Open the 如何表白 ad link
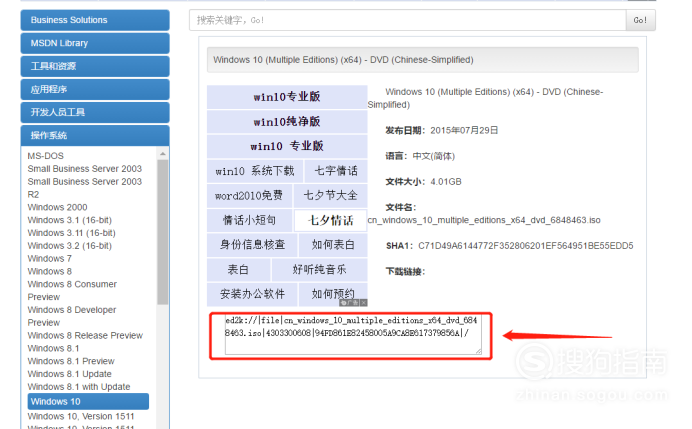This screenshot has height=429, width=692. (333, 245)
